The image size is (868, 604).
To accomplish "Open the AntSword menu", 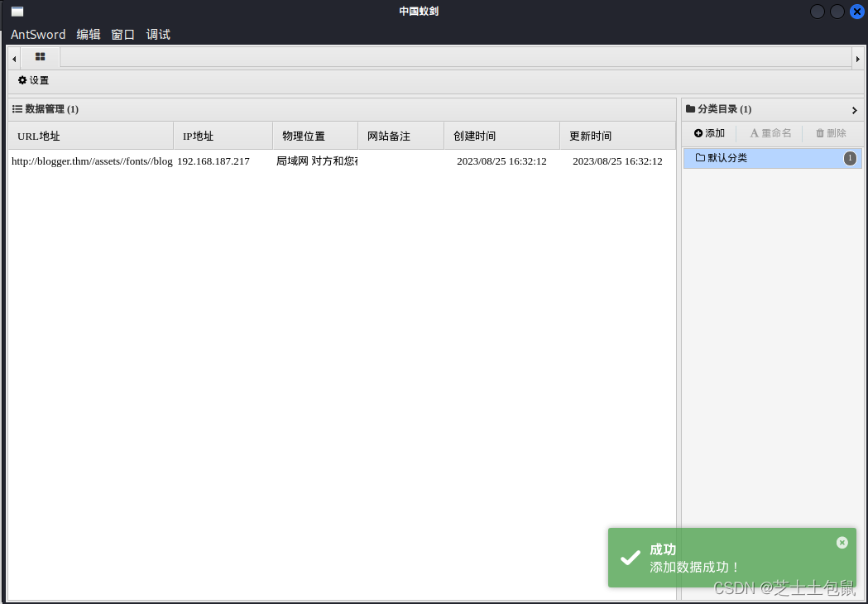I will point(37,34).
